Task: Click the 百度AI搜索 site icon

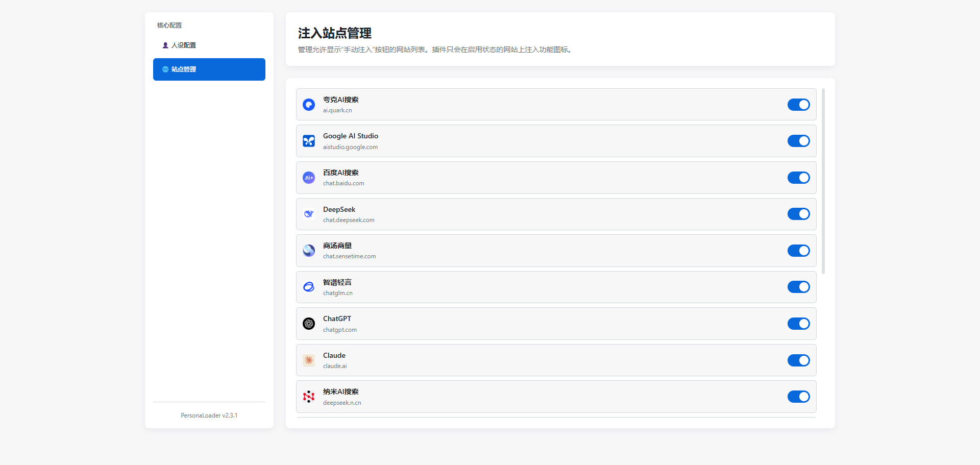Action: pyautogui.click(x=309, y=178)
